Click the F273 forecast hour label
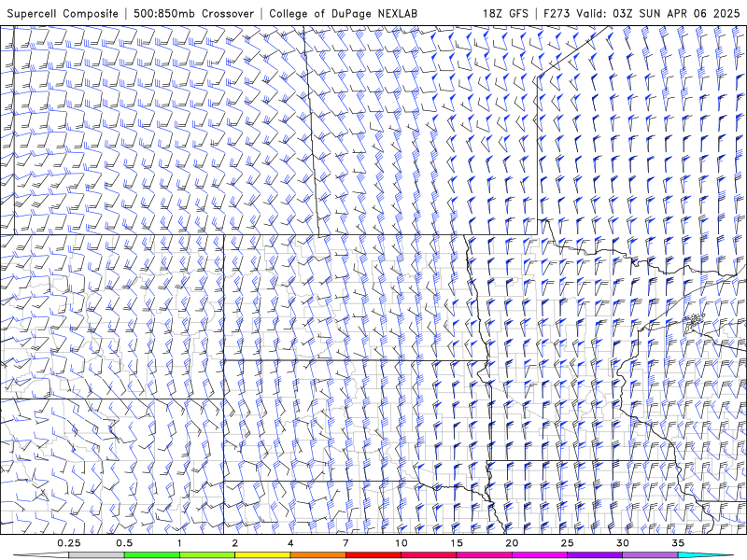 point(557,13)
